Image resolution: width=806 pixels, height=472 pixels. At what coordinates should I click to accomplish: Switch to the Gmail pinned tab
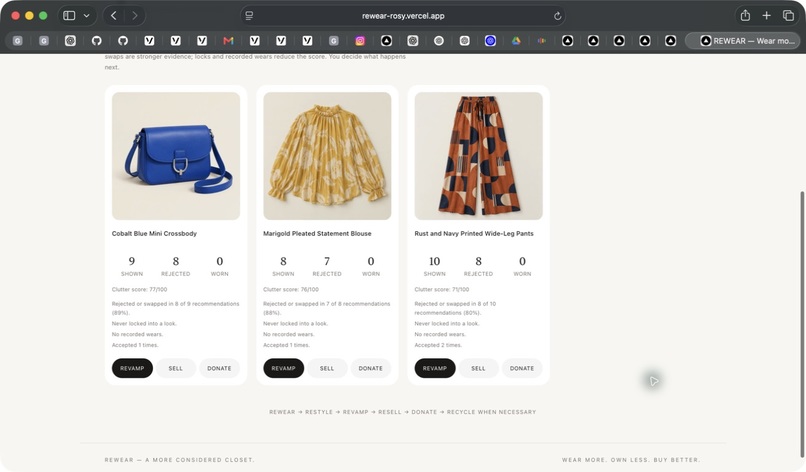(x=228, y=41)
